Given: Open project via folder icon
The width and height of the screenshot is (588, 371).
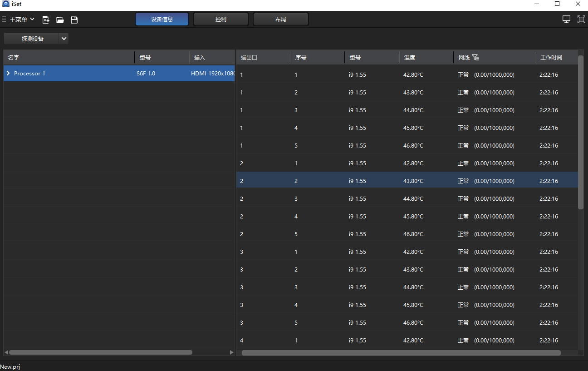Looking at the screenshot, I should tap(60, 20).
